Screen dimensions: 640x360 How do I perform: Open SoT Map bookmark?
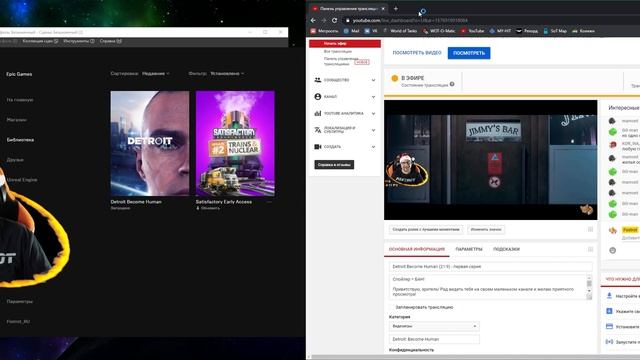pyautogui.click(x=555, y=31)
